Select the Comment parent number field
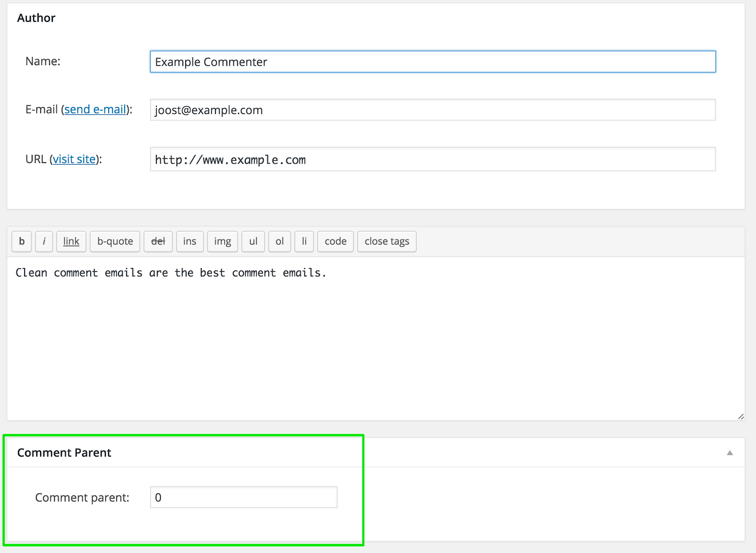 point(244,497)
